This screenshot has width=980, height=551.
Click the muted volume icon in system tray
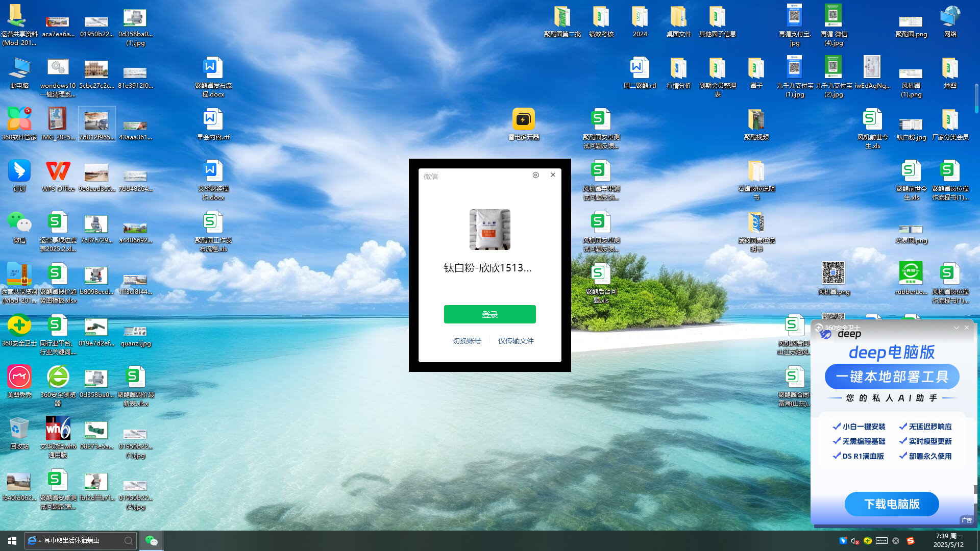(x=855, y=541)
